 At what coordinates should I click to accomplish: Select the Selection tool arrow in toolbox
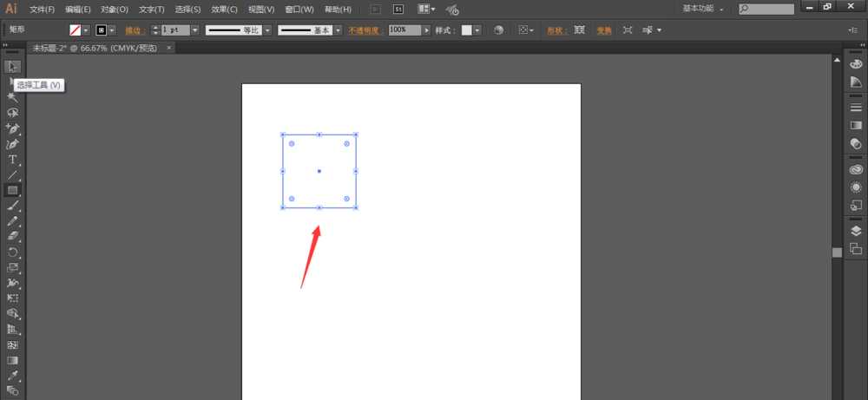pos(13,67)
